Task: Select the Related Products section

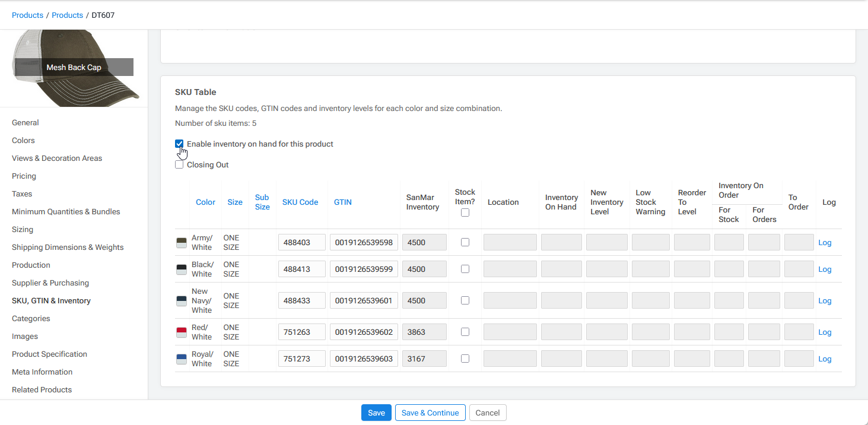Action: (x=42, y=389)
